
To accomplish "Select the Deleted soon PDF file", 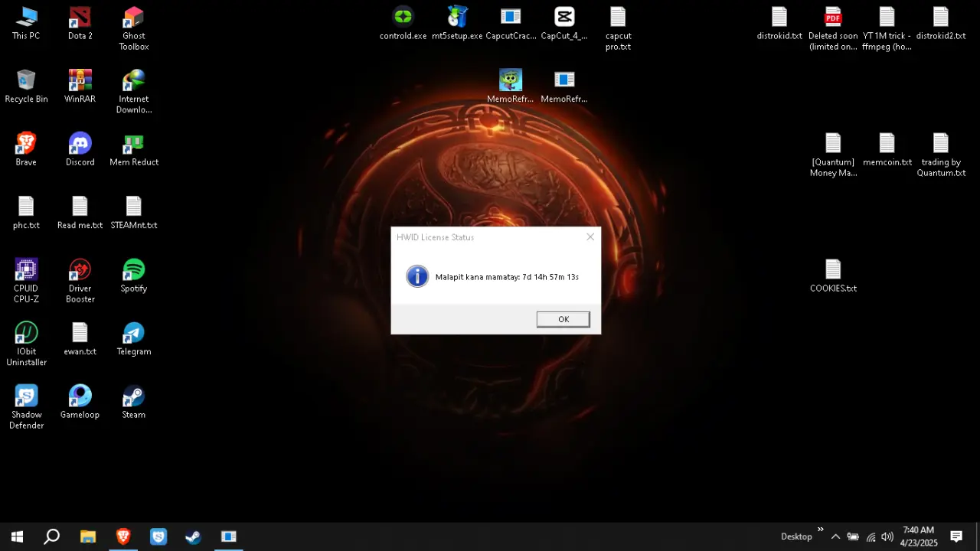I will [833, 29].
